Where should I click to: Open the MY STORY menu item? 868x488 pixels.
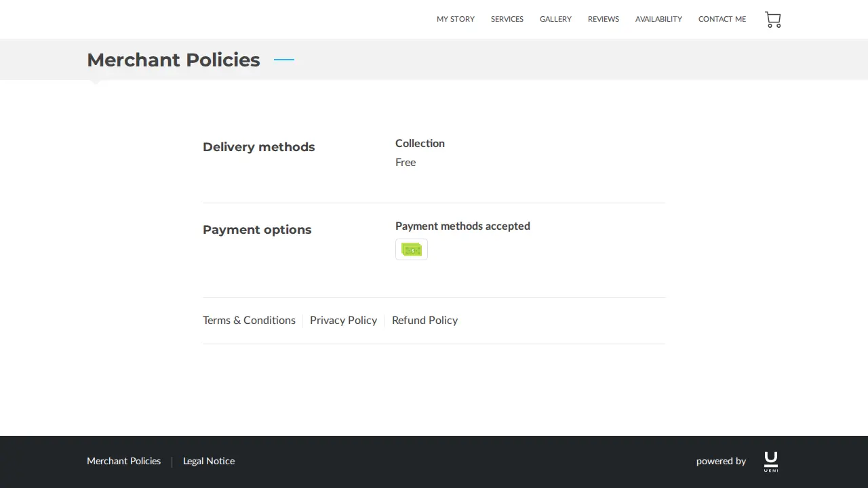[456, 19]
